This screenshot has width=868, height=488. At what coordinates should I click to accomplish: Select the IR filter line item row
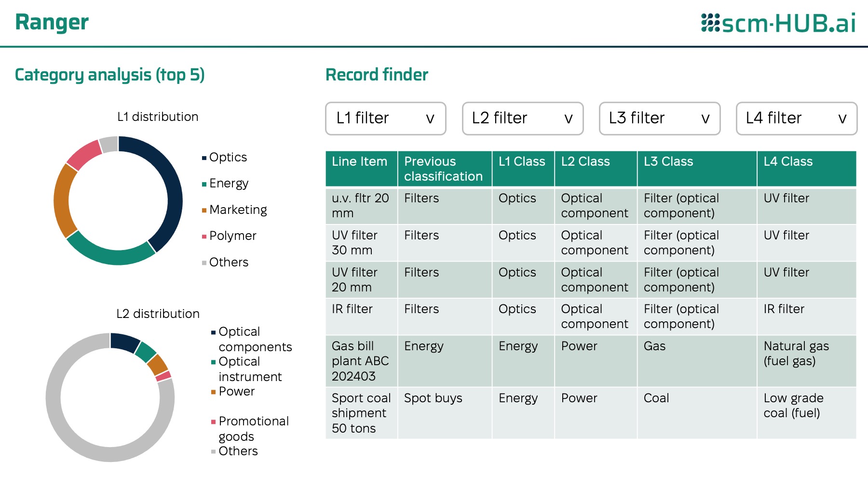pos(591,317)
